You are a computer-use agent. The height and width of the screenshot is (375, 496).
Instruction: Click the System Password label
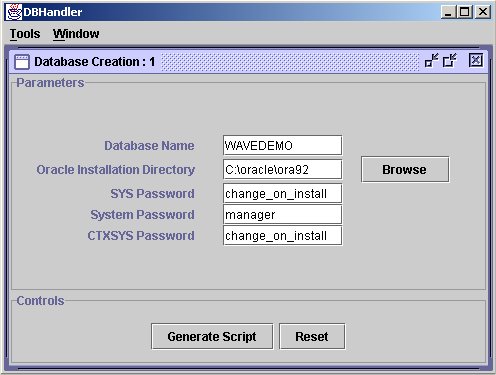pyautogui.click(x=142, y=215)
